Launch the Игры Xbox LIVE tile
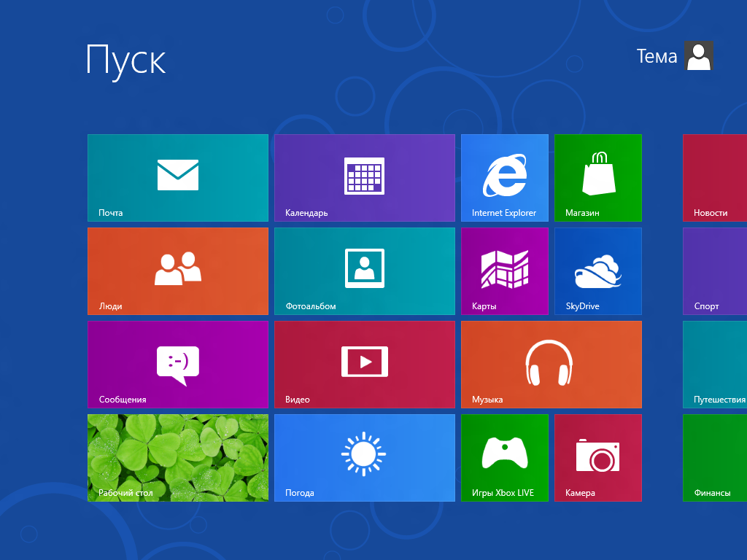Screen dimensions: 747x560 504,457
